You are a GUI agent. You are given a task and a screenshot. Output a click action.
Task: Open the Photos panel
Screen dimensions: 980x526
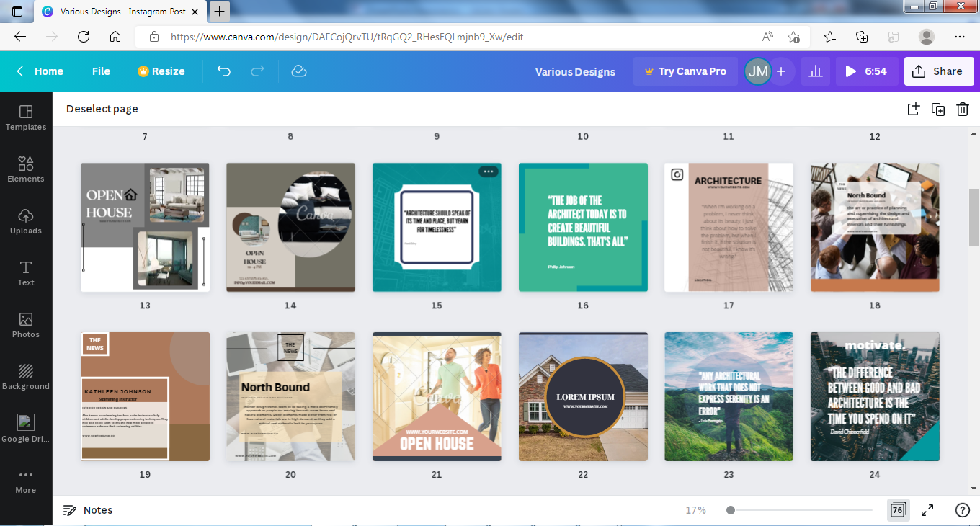coord(26,326)
